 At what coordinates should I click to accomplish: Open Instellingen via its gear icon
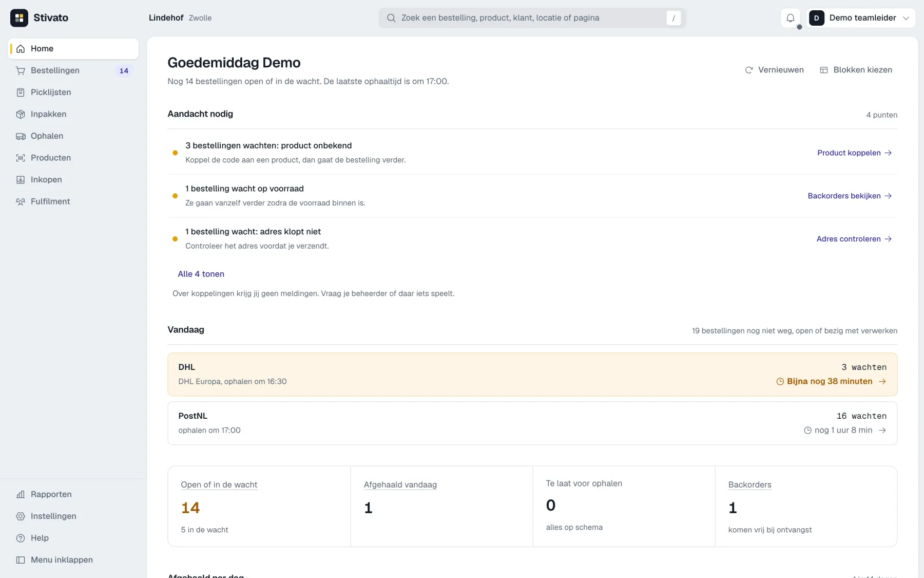[21, 516]
